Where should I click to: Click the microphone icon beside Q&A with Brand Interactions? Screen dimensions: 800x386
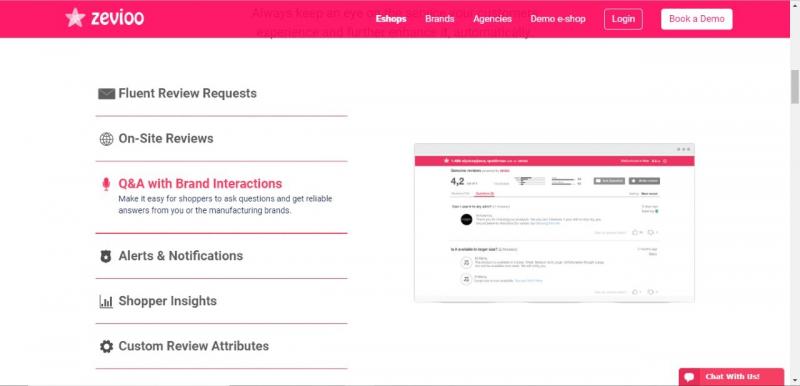(x=106, y=184)
